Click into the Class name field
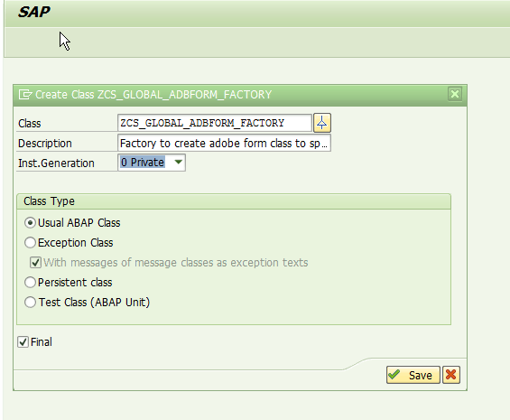 tap(214, 123)
